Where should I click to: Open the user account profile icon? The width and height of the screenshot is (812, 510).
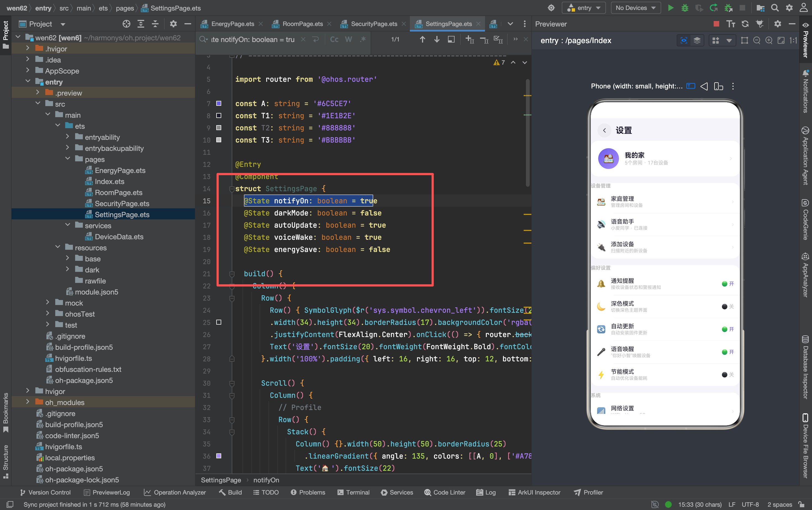[803, 8]
